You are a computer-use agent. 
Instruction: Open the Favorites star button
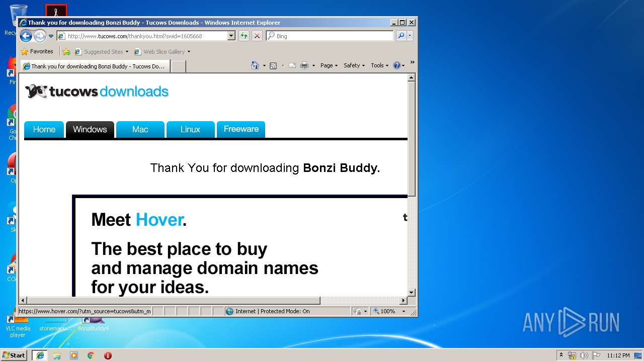point(37,51)
